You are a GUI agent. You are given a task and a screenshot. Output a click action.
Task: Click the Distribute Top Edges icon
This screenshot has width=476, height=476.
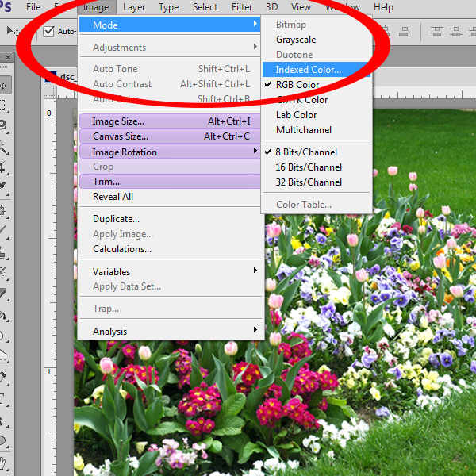pyautogui.click(x=437, y=31)
